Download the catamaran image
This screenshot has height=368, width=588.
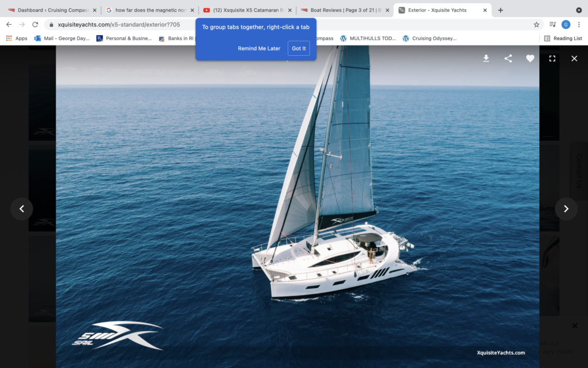coord(486,59)
